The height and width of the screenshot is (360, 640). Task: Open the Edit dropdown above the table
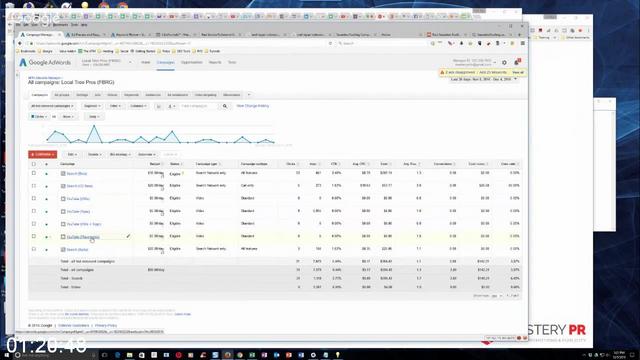(x=72, y=155)
